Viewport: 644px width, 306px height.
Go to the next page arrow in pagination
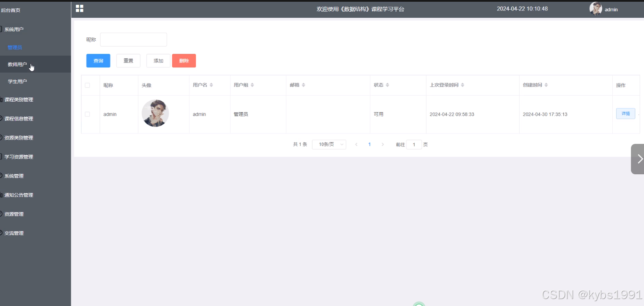coord(382,144)
